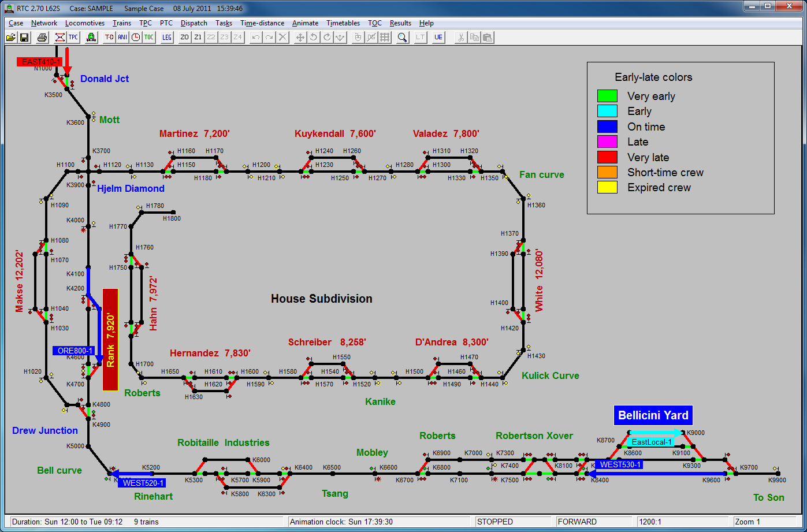The height and width of the screenshot is (532, 807).
Task: Select the ORE800-1 train label
Action: (75, 351)
